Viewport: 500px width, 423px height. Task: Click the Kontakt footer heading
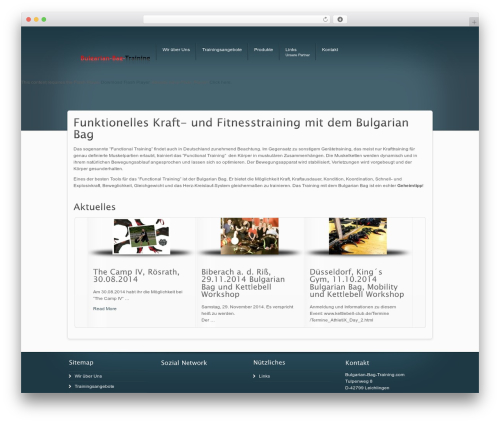click(357, 363)
